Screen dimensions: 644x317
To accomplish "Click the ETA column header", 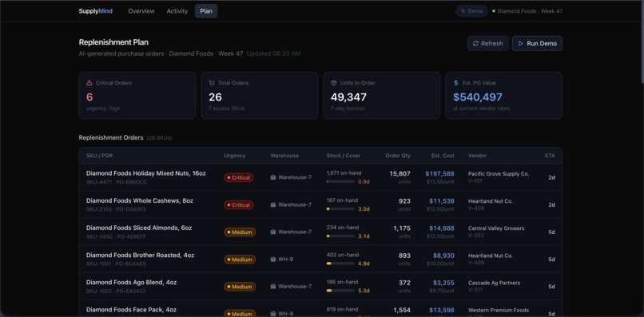I will [x=550, y=156].
